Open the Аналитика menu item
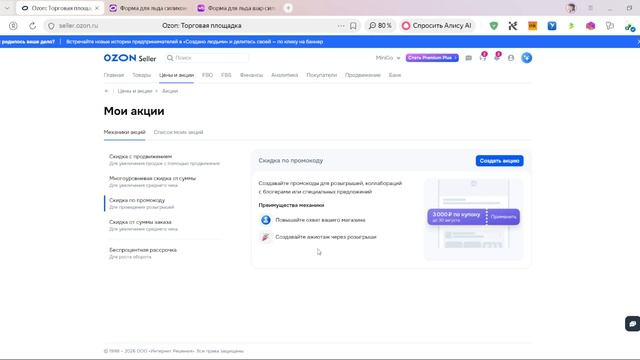This screenshot has width=640, height=360. (x=284, y=75)
